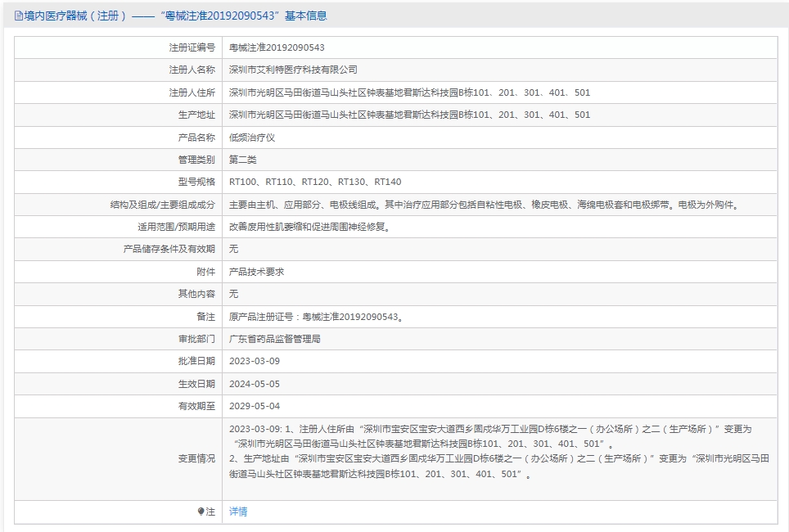Screen dimensions: 789x532
Task: Click the label 生产地址
Action: pos(196,115)
